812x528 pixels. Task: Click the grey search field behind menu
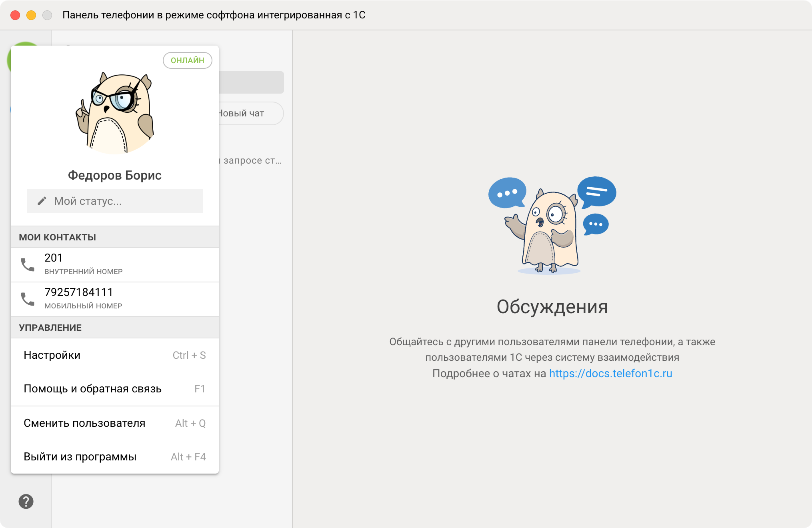point(251,82)
